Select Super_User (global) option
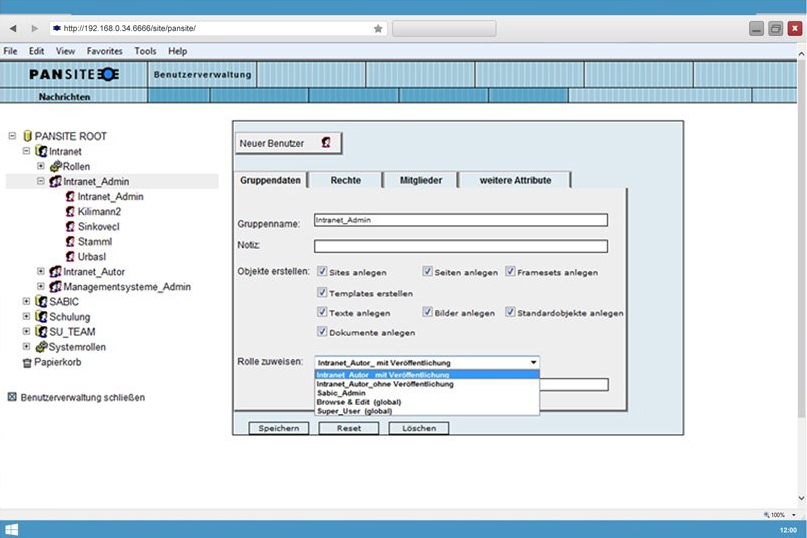 (x=427, y=411)
